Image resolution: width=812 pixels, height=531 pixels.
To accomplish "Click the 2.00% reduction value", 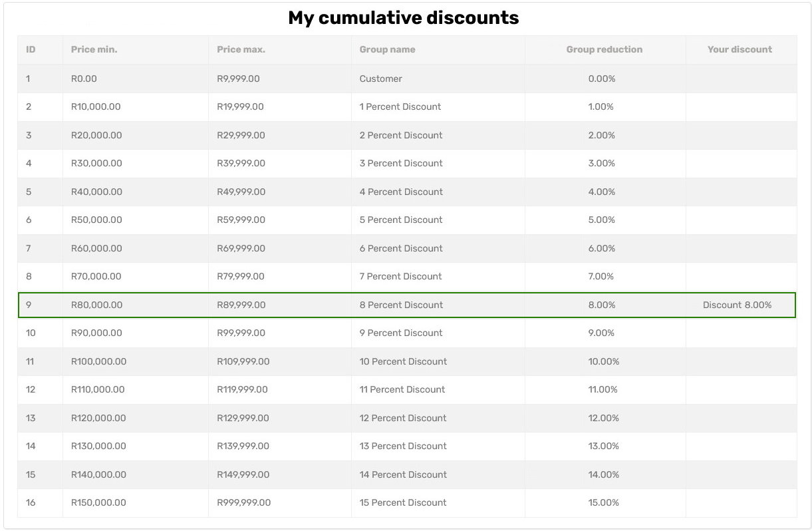I will (602, 135).
